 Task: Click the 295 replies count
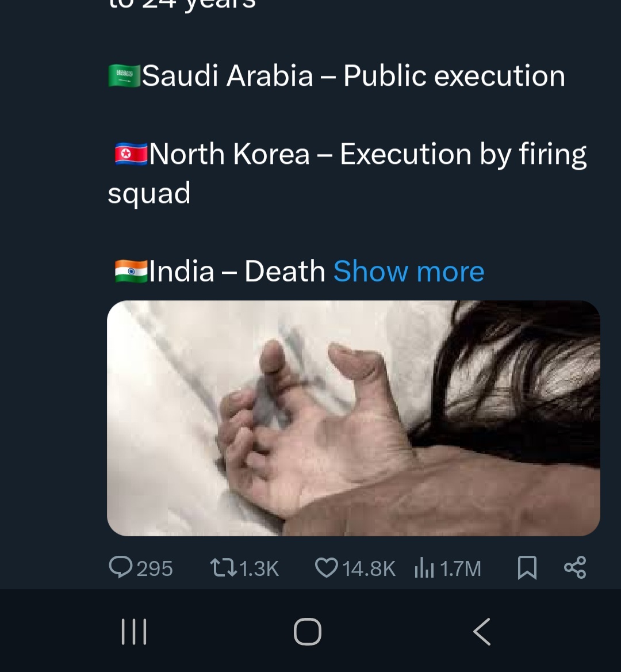(x=155, y=569)
